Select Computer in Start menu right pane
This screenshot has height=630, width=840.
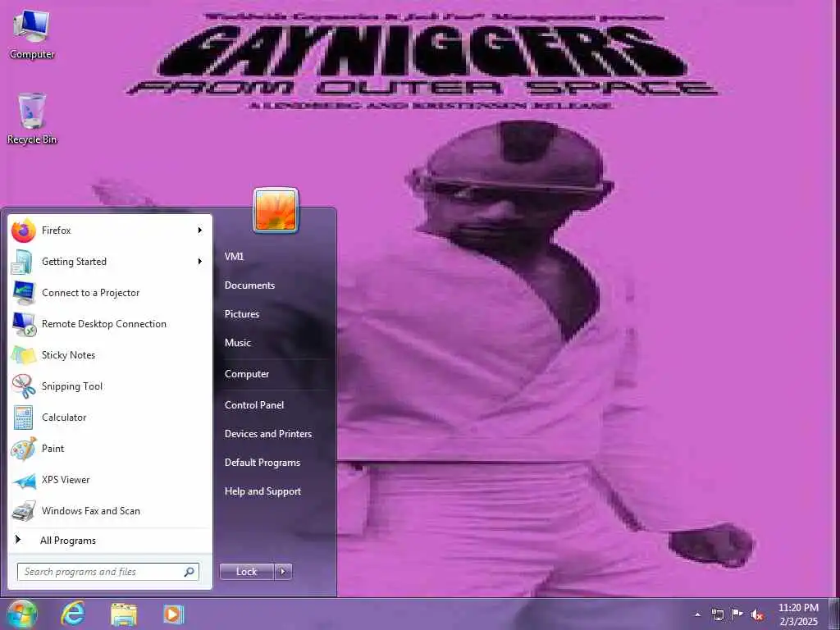246,374
